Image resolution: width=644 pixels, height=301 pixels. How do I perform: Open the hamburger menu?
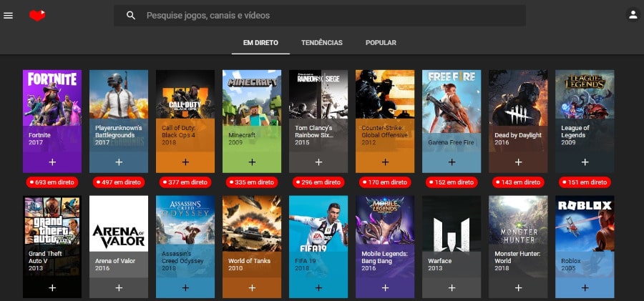pyautogui.click(x=9, y=15)
